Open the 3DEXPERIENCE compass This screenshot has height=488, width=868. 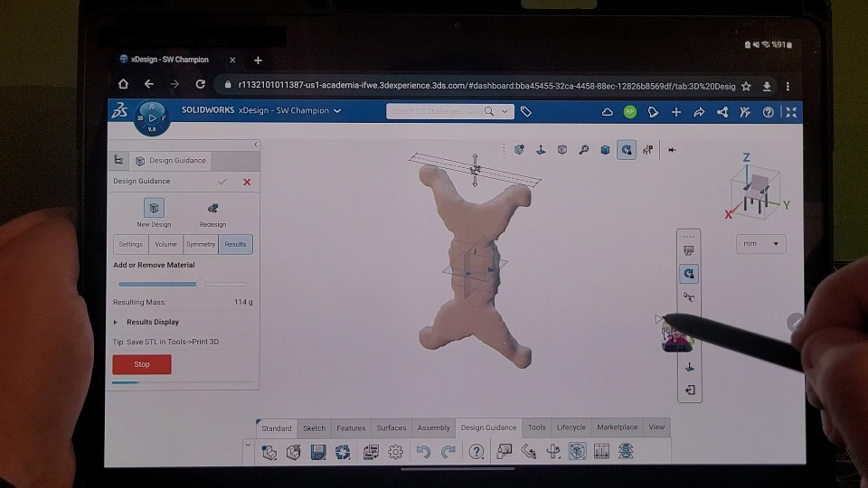[x=152, y=117]
